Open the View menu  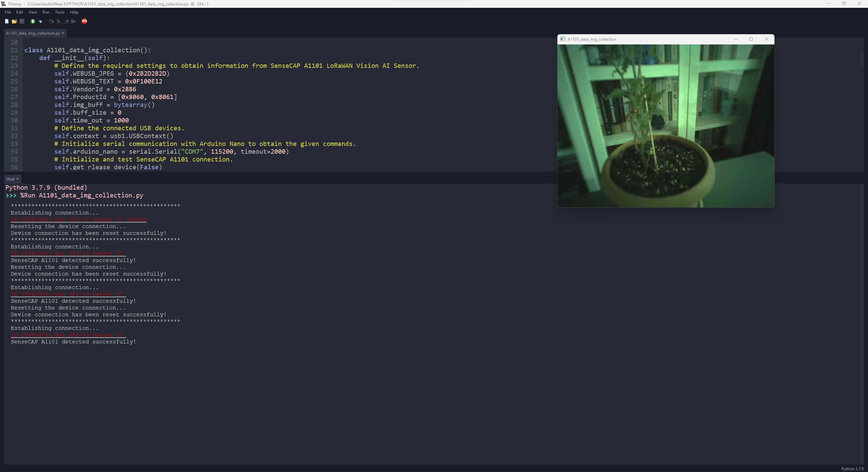[x=32, y=12]
